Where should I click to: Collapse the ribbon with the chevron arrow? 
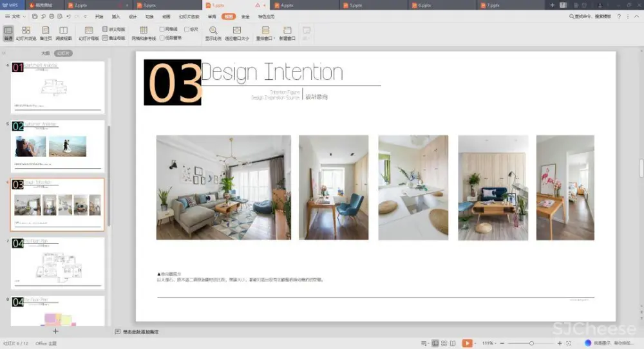tap(636, 16)
